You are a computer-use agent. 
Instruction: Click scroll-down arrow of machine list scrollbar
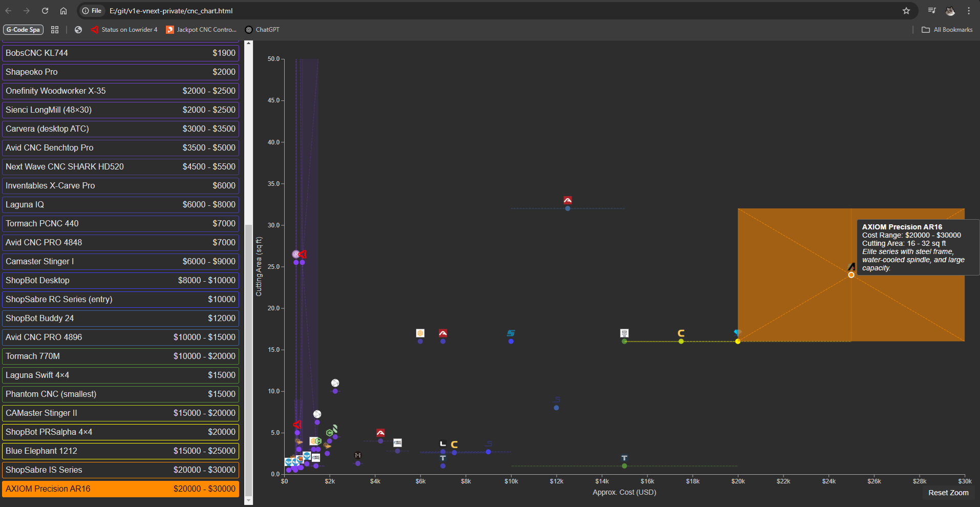[248, 501]
